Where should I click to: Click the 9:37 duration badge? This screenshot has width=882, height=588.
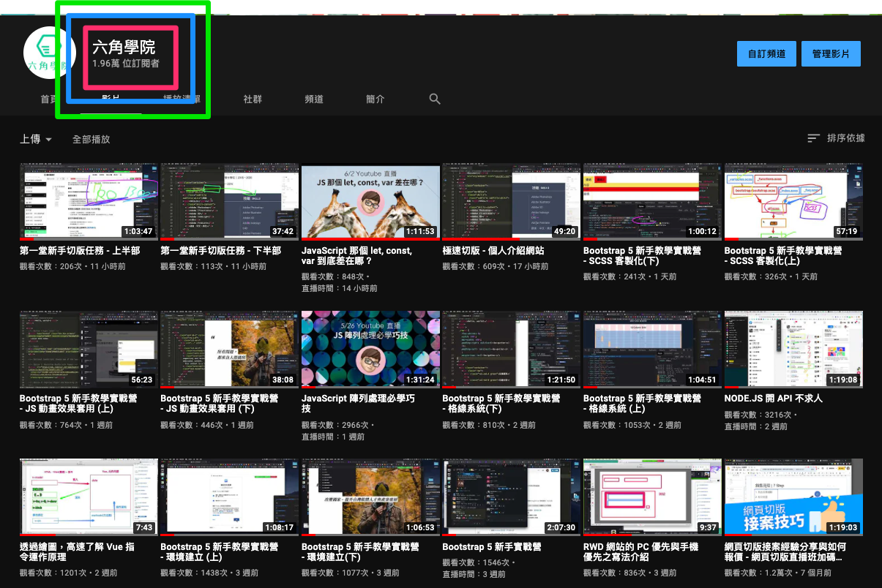coord(708,527)
